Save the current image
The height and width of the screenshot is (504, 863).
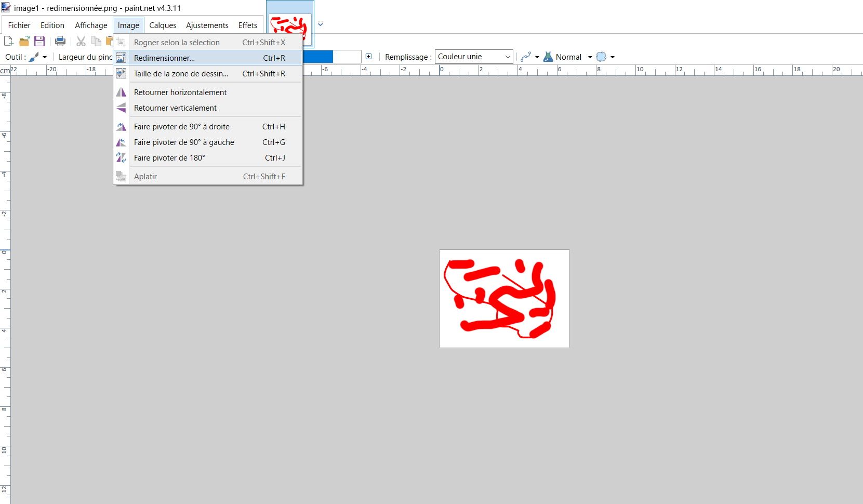(x=39, y=41)
